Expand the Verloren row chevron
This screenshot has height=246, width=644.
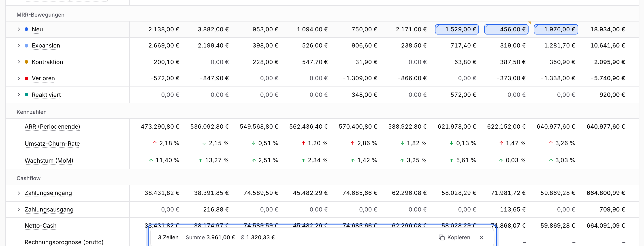(19, 78)
